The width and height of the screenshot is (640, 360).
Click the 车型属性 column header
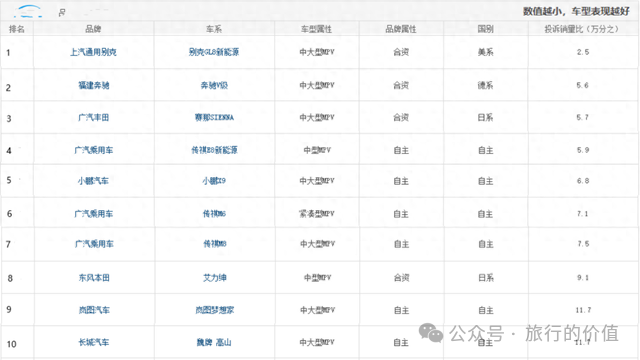[x=316, y=29]
